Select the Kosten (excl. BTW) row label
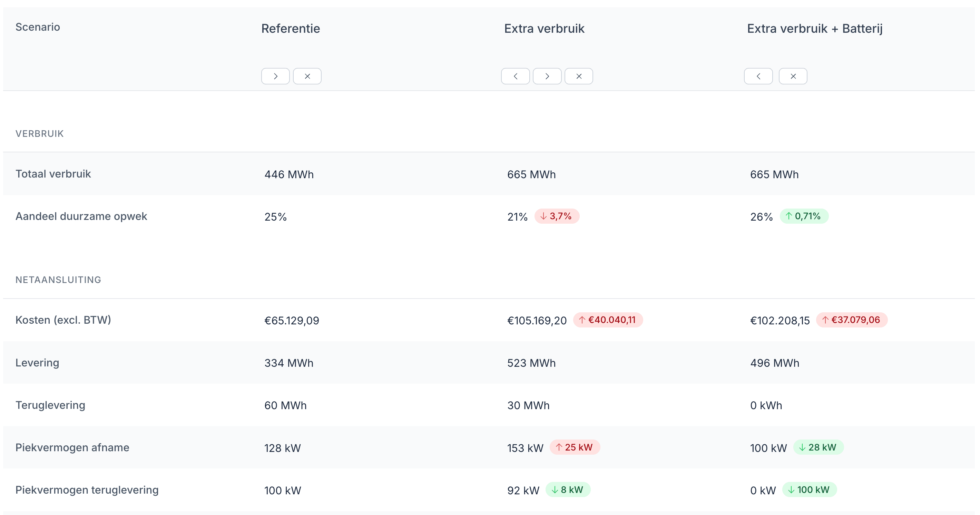Image resolution: width=980 pixels, height=515 pixels. click(63, 320)
